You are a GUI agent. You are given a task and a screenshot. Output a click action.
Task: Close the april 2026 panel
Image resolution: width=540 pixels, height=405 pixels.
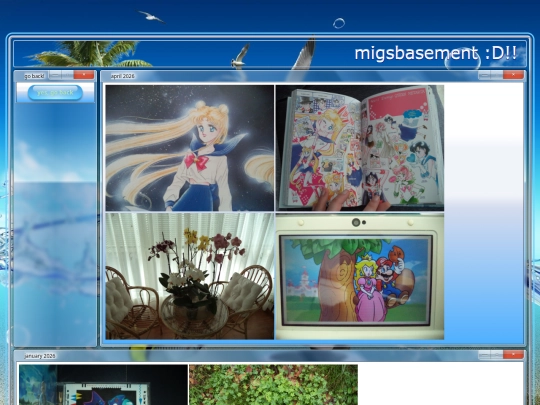pyautogui.click(x=513, y=75)
